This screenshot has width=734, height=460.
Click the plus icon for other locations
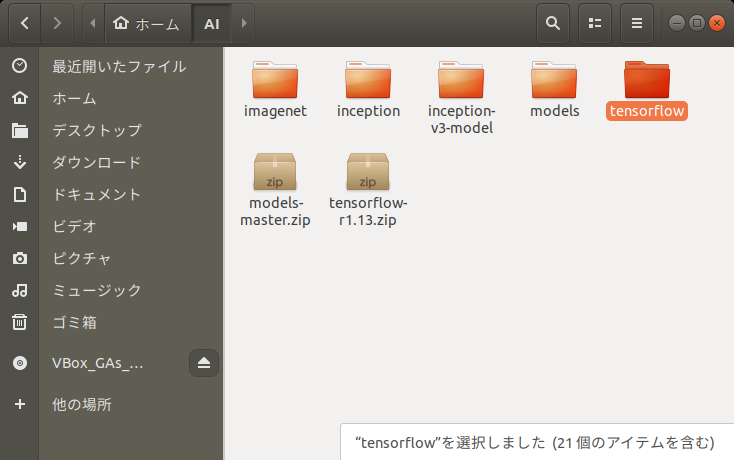point(20,404)
